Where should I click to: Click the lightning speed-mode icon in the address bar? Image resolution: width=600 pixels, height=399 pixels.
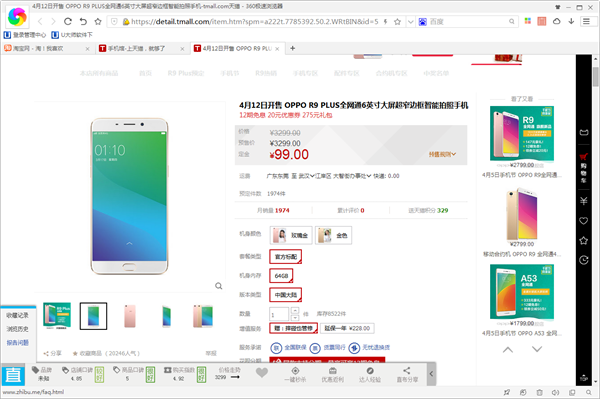coord(385,22)
